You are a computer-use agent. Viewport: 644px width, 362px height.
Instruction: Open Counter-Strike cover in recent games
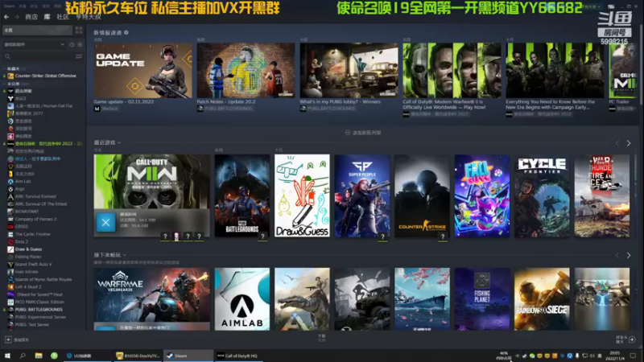[422, 195]
